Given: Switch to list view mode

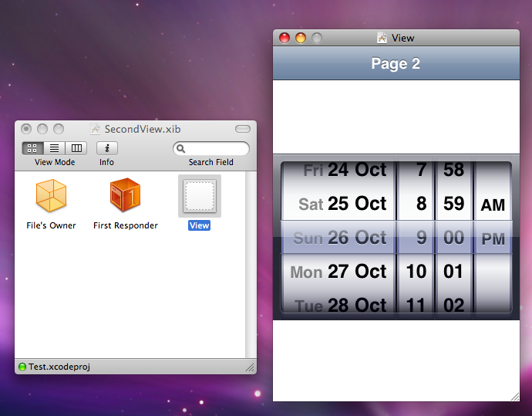Looking at the screenshot, I should [x=54, y=148].
